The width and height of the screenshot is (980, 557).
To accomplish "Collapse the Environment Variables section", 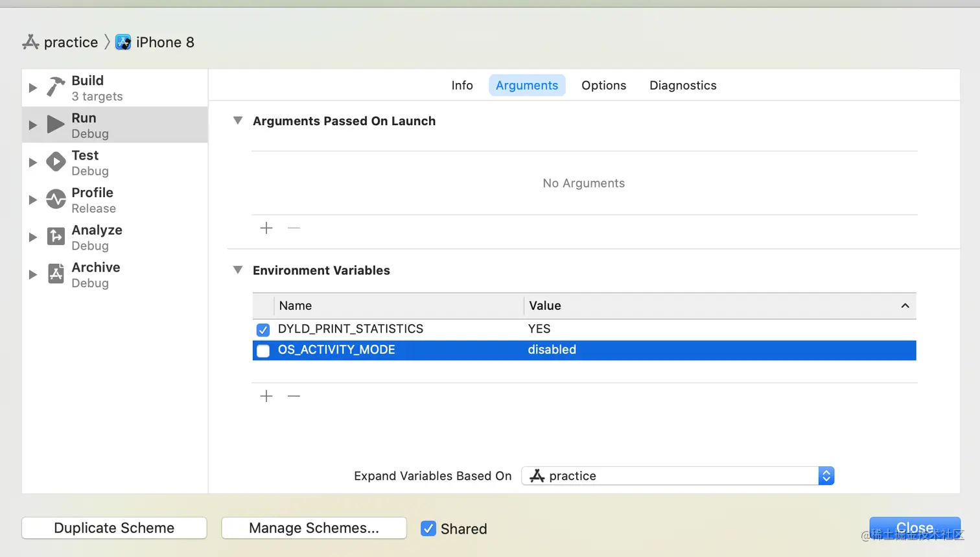I will tap(238, 270).
